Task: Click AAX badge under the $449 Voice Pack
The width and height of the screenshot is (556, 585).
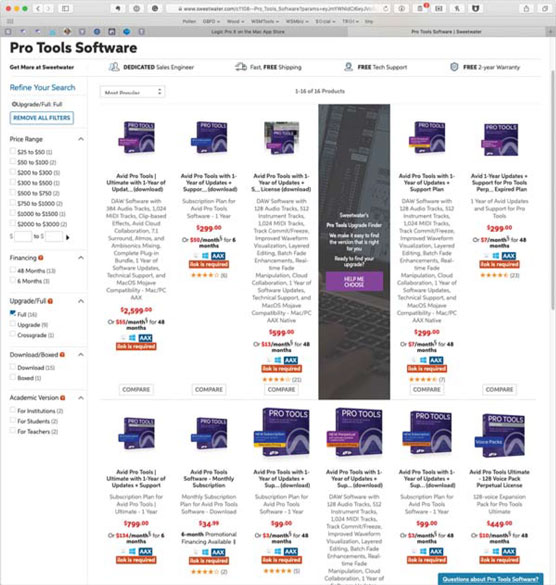Action: (509, 551)
